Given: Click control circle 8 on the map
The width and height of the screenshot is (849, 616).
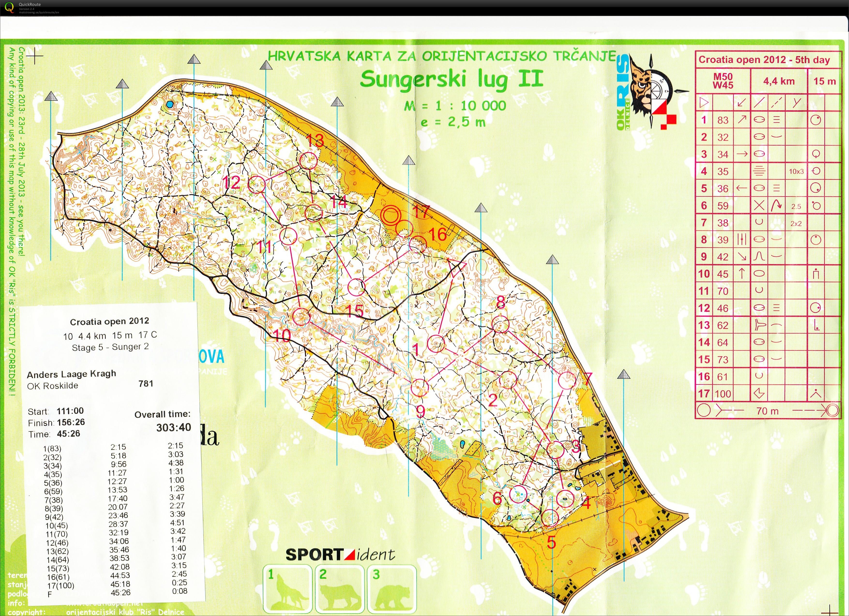Looking at the screenshot, I should [501, 324].
